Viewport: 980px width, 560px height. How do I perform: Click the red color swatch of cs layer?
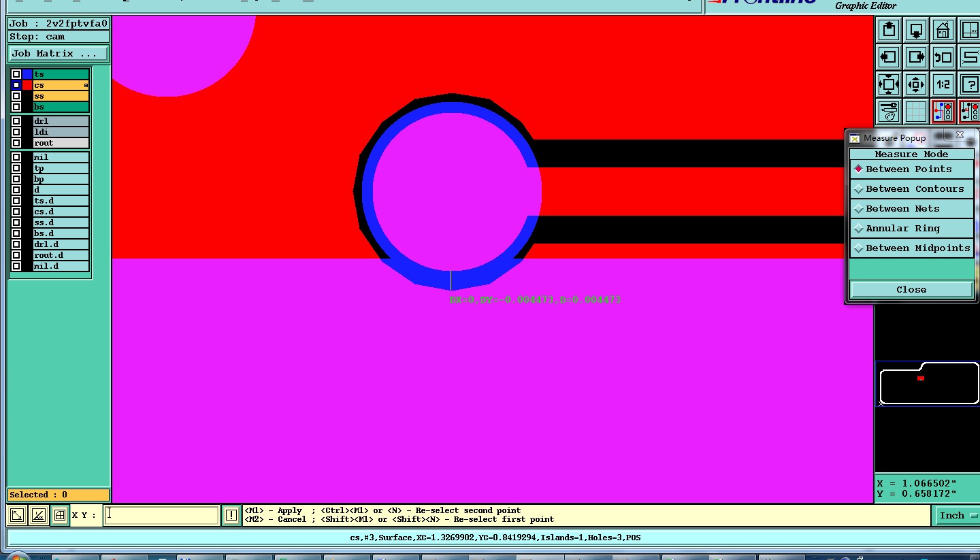tap(27, 85)
